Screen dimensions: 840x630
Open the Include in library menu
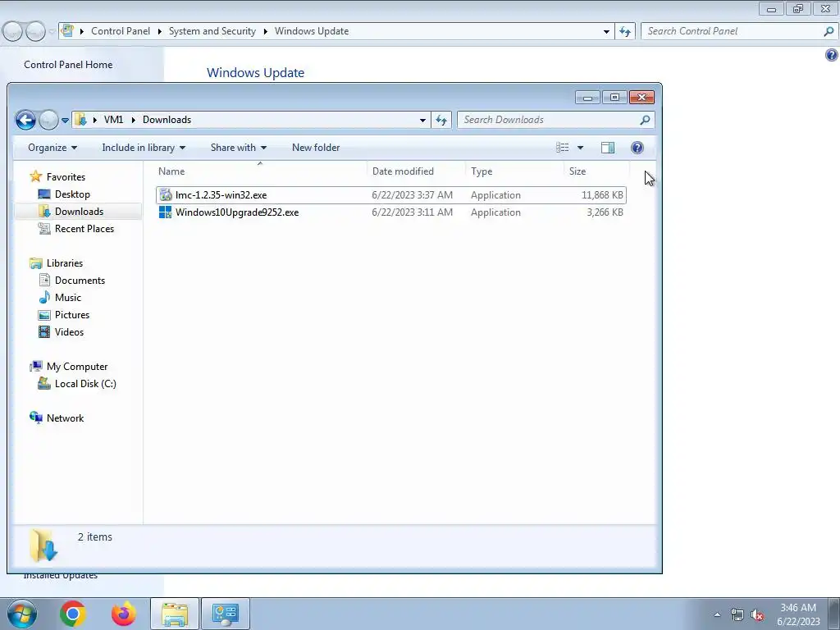(x=144, y=148)
